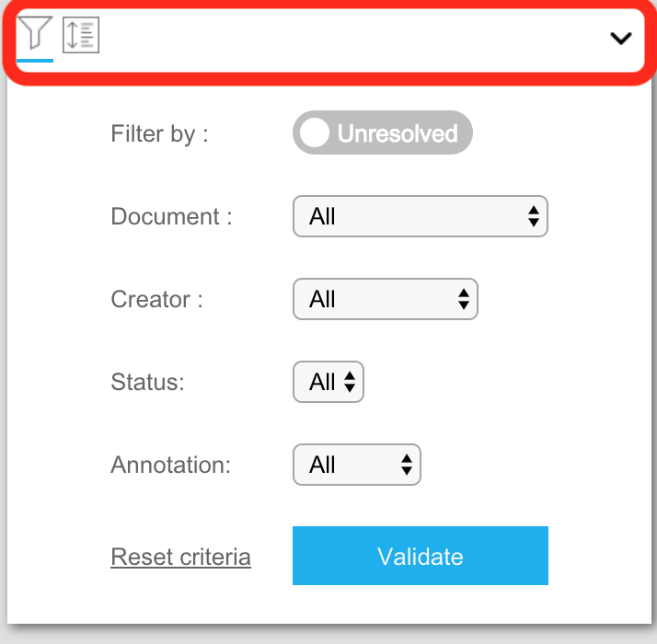
Task: Click the "Creator :" label text
Action: pos(156,299)
